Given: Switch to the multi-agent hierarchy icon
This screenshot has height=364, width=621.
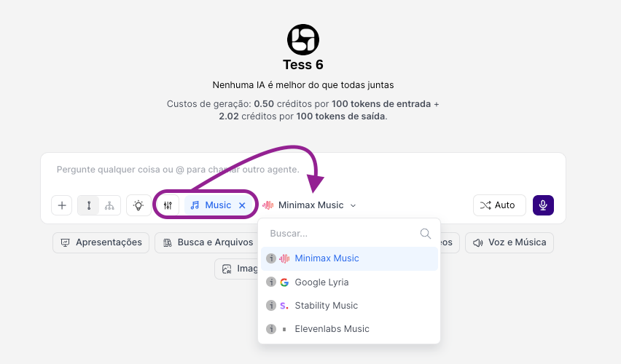Looking at the screenshot, I should [x=109, y=205].
